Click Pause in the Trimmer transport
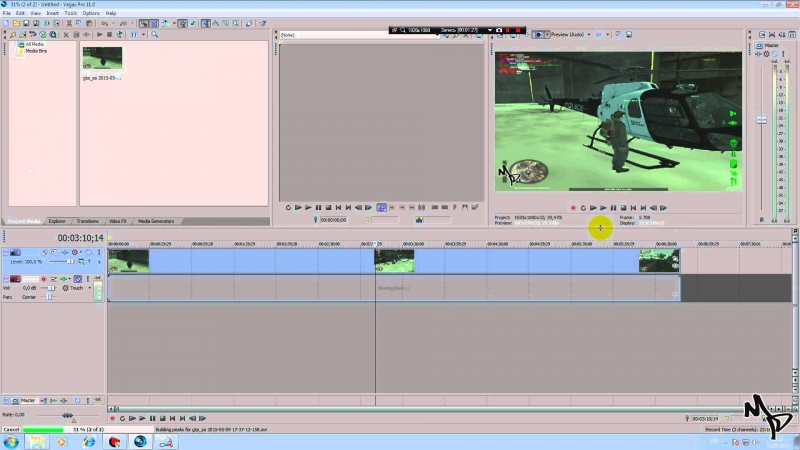Screen dimensions: 800x450 [x=318, y=208]
